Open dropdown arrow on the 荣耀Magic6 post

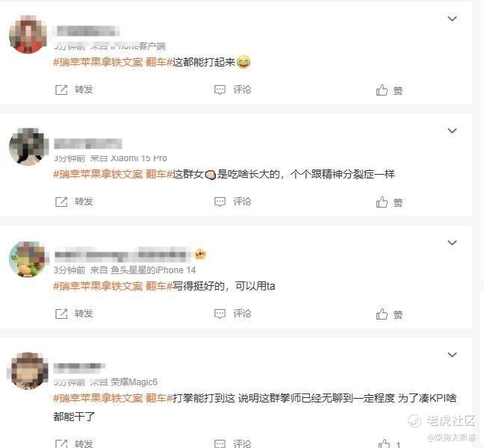click(x=452, y=355)
